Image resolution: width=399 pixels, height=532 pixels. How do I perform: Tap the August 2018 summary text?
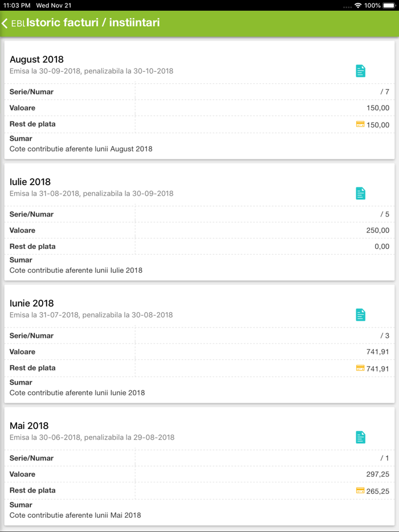(81, 149)
